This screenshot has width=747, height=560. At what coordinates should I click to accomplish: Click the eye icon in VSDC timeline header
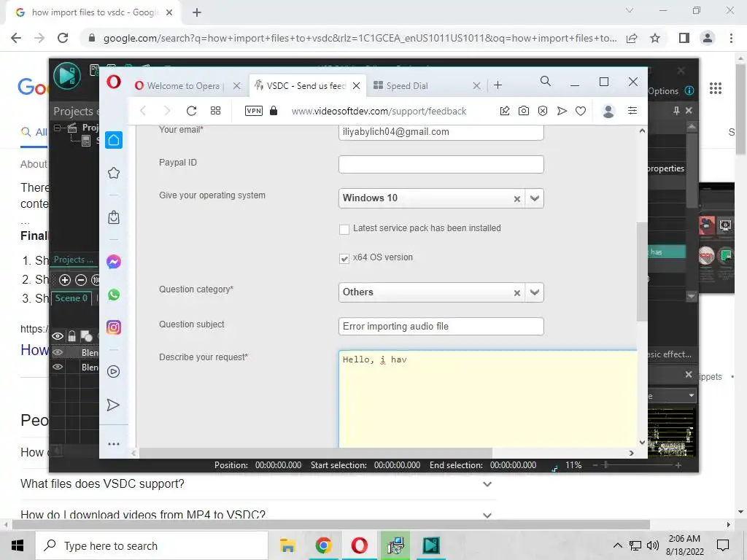point(58,336)
